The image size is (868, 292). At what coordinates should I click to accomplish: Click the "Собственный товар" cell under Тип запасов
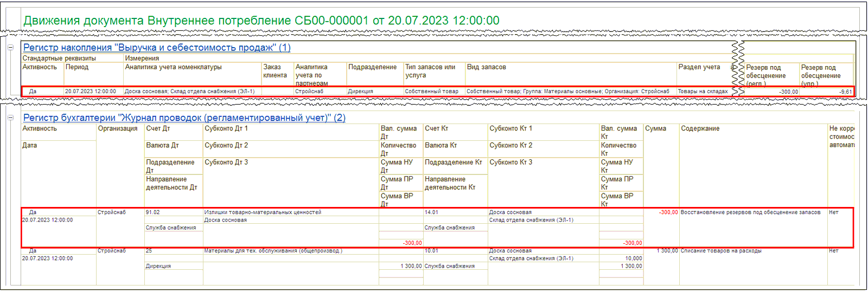click(x=431, y=92)
